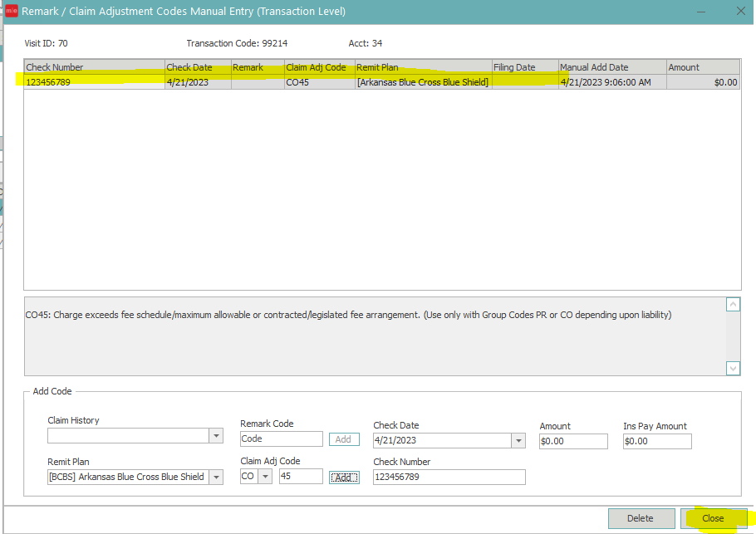This screenshot has width=756, height=534.
Task: Select the Ins Pay Amount field
Action: click(x=656, y=442)
